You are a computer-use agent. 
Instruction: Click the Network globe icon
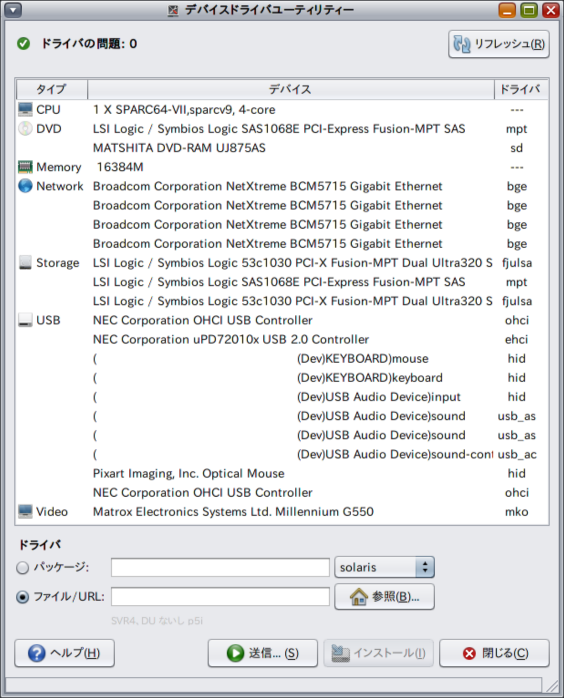[x=25, y=186]
